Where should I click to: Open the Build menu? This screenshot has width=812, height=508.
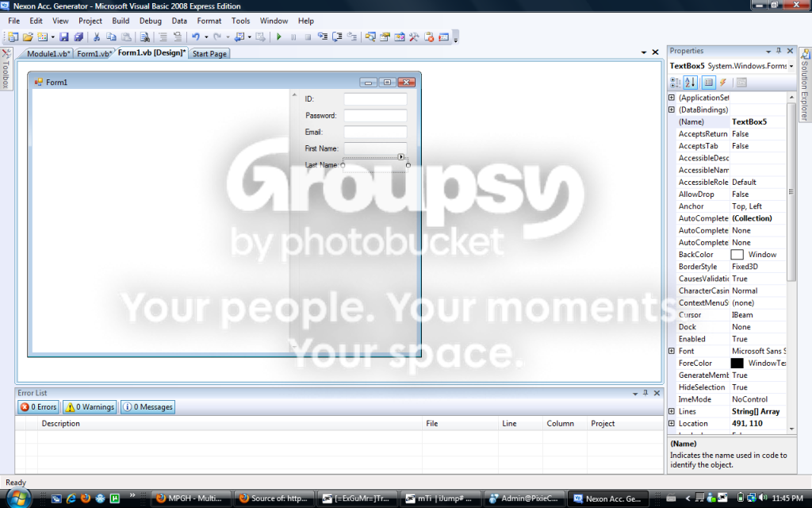[121, 21]
